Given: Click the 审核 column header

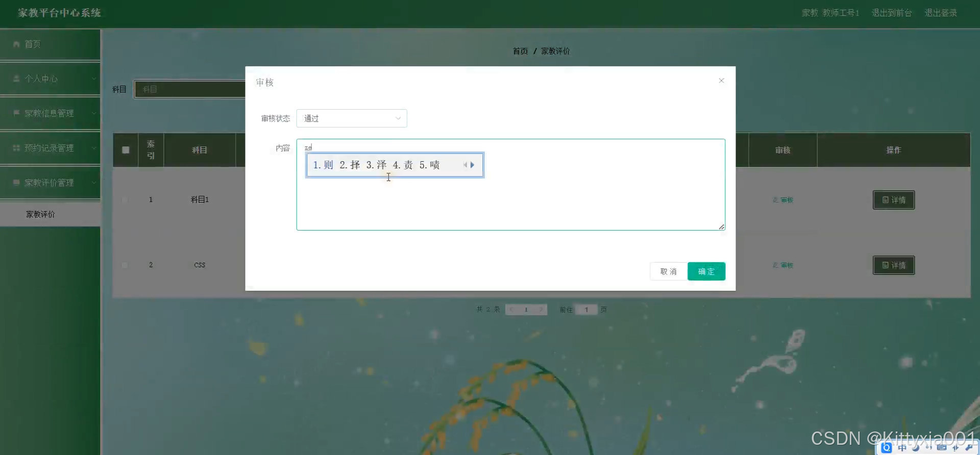Looking at the screenshot, I should (783, 150).
